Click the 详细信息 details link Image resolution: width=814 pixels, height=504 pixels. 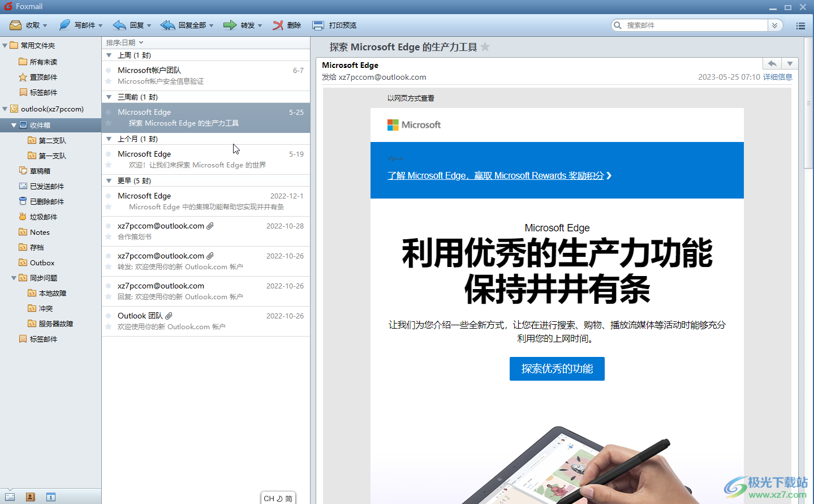pyautogui.click(x=777, y=77)
